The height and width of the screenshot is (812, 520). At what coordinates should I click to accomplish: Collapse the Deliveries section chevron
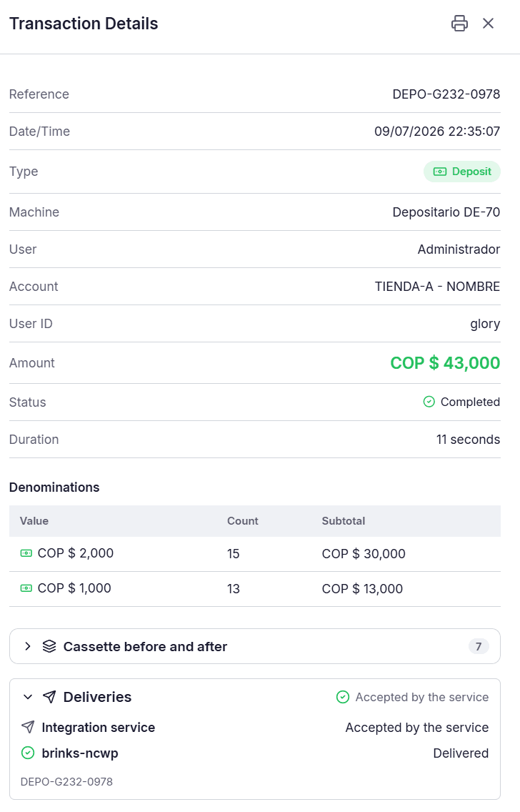28,697
